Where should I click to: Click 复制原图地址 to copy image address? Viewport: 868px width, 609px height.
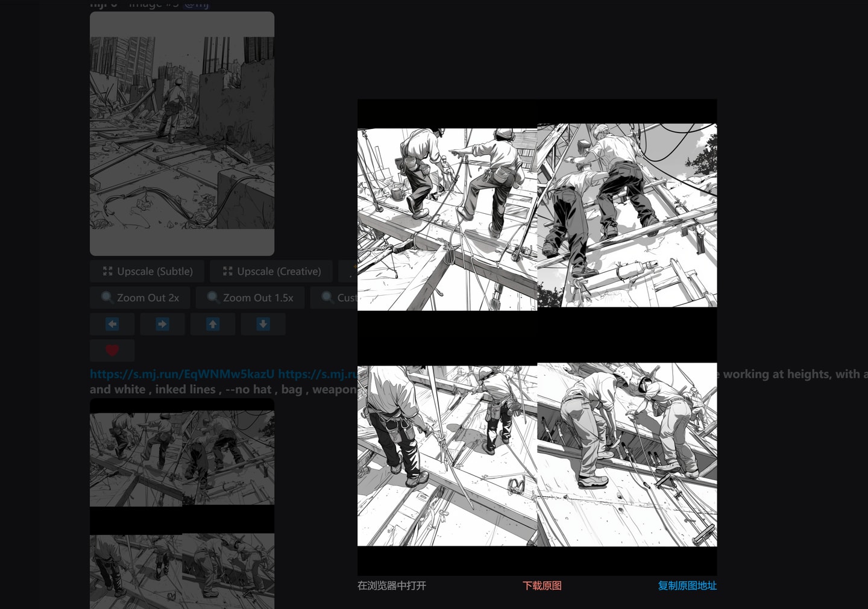[687, 586]
